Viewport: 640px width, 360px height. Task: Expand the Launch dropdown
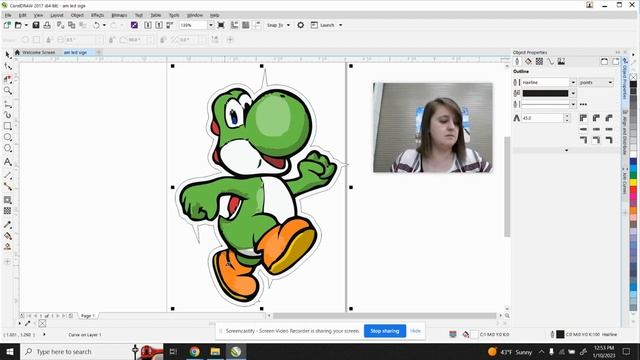coord(340,25)
